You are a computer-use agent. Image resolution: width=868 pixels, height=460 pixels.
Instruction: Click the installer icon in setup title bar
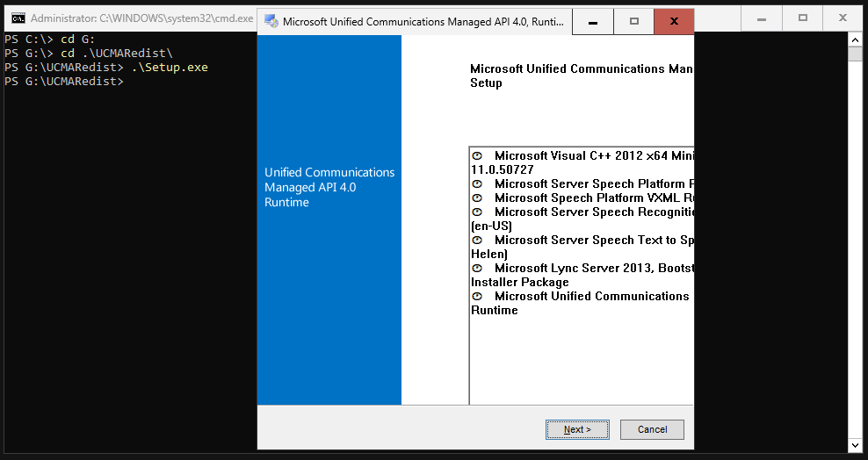pos(271,22)
